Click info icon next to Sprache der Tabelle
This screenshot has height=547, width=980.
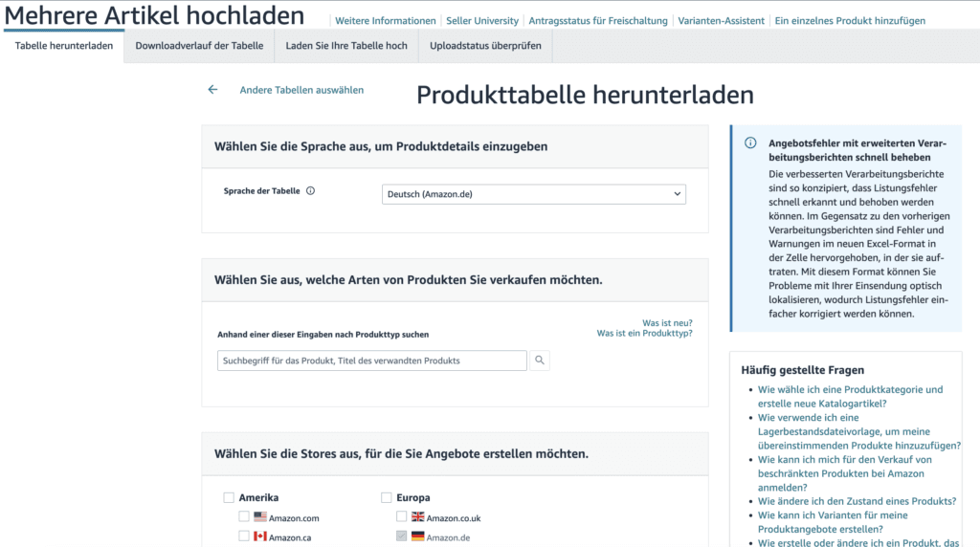click(x=310, y=191)
